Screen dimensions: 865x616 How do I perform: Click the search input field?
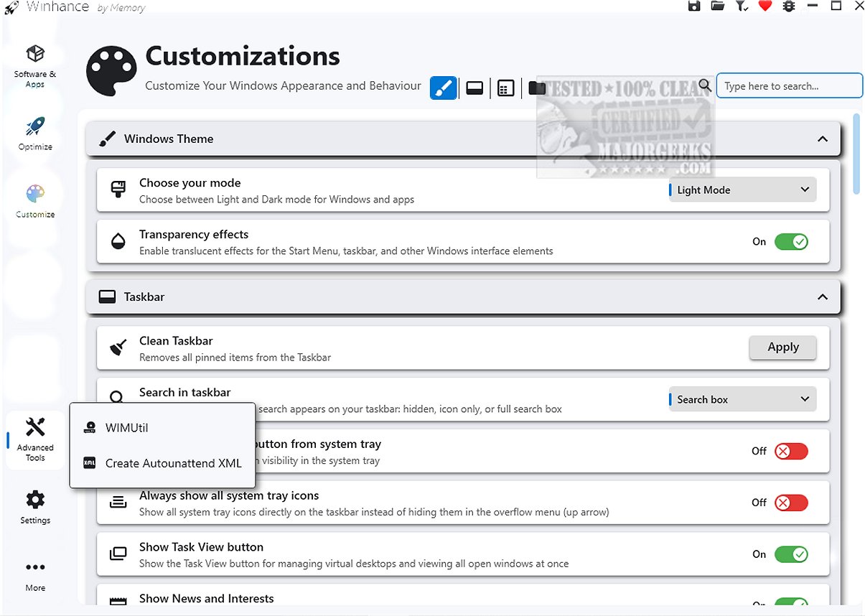(789, 85)
